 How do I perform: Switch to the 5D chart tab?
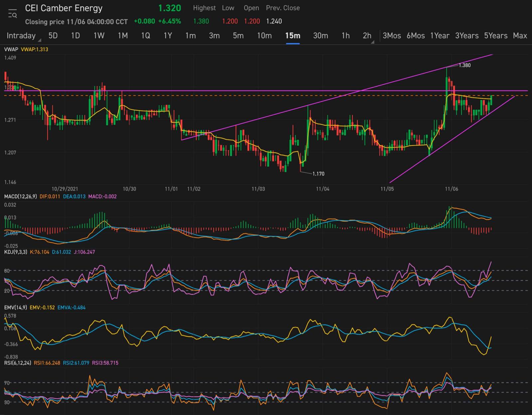coord(53,36)
